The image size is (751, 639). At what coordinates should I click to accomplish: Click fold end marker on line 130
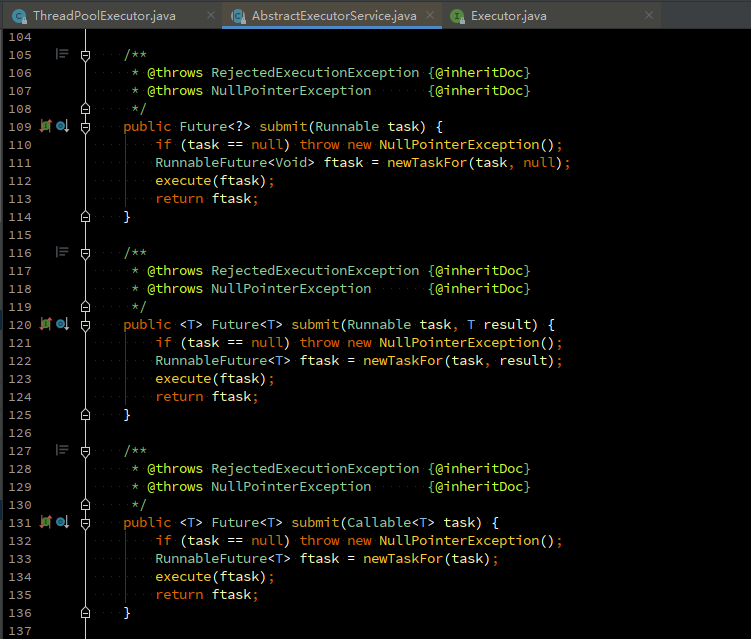coord(85,504)
